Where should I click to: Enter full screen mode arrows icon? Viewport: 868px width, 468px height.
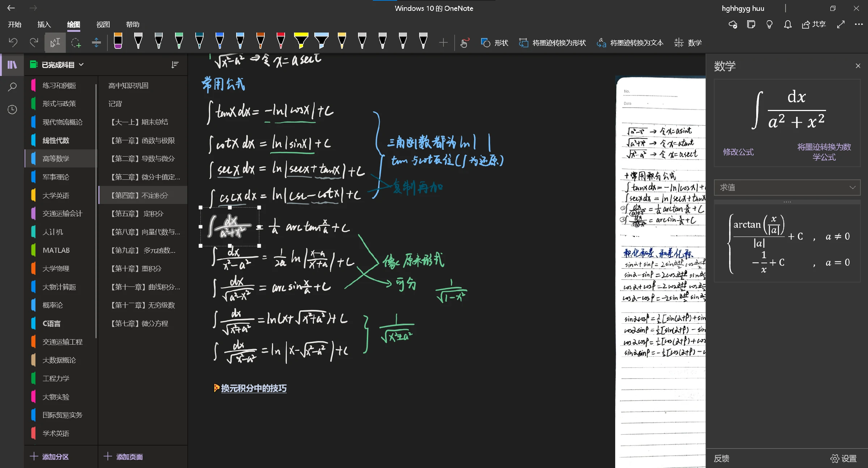[x=841, y=24]
